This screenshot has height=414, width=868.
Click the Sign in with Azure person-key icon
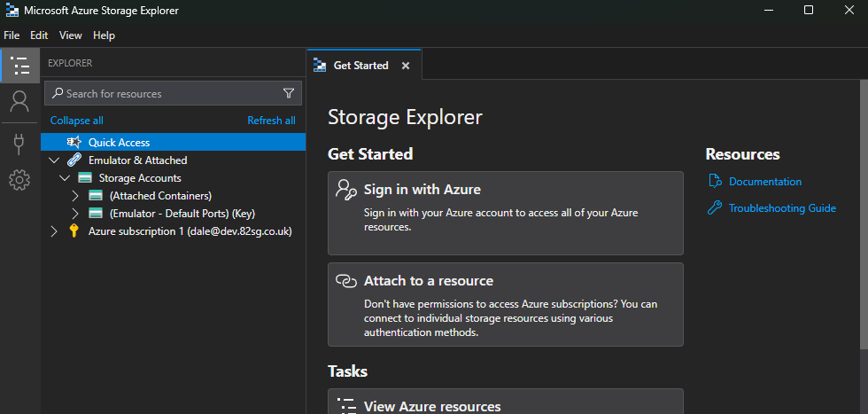click(346, 189)
